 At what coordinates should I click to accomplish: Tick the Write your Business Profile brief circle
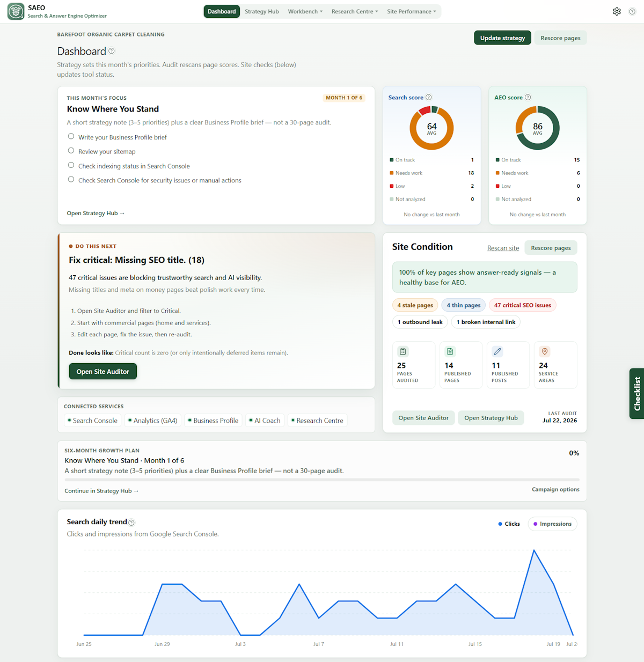[x=71, y=136]
